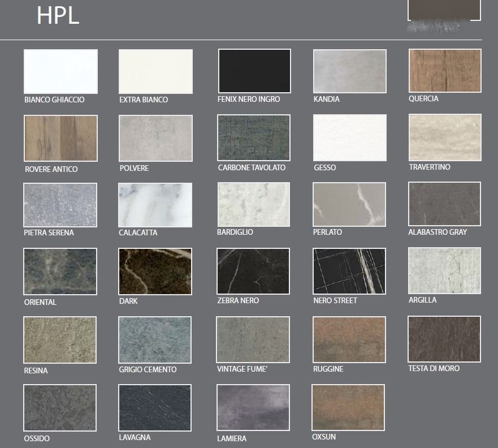The width and height of the screenshot is (498, 448).
Task: Click the 'OSSIDO' label
Action: click(37, 438)
